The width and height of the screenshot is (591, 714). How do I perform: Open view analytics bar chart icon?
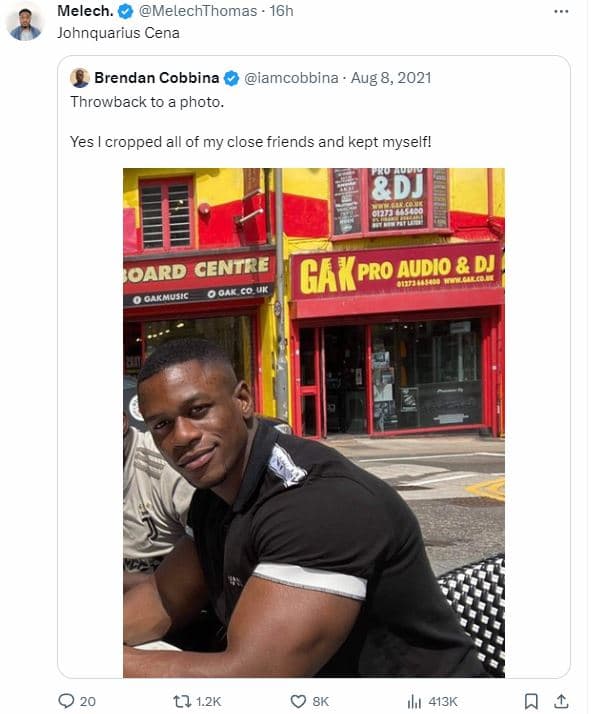tap(414, 701)
